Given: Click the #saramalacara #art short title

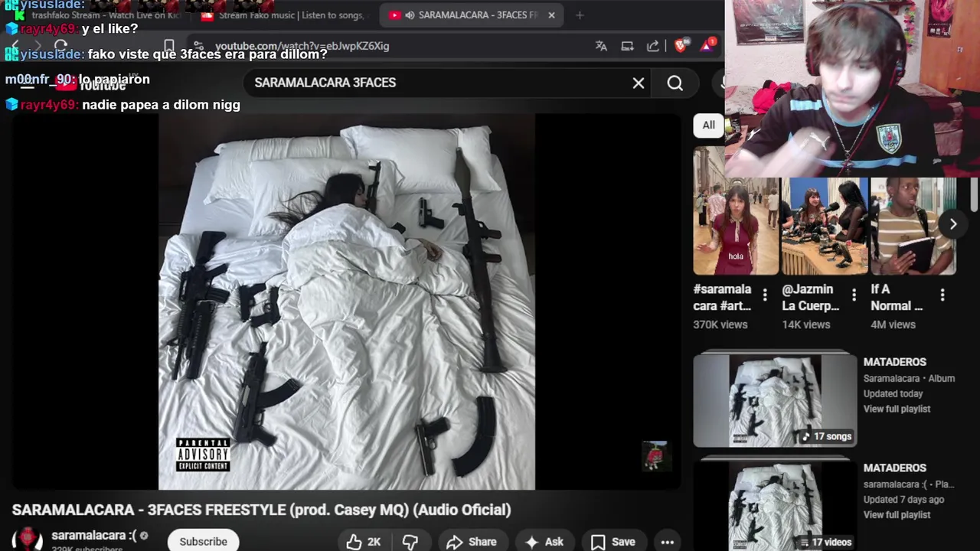Looking at the screenshot, I should pyautogui.click(x=722, y=297).
